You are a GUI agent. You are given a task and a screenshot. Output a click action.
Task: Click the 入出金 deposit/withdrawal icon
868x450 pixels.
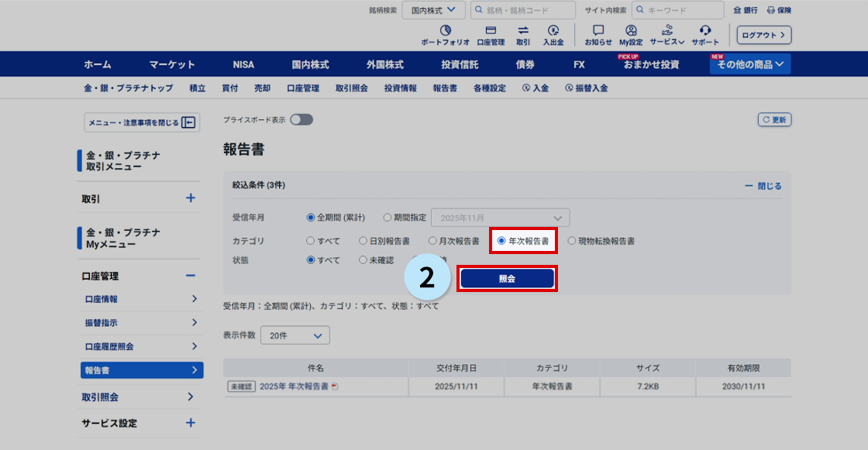click(553, 31)
